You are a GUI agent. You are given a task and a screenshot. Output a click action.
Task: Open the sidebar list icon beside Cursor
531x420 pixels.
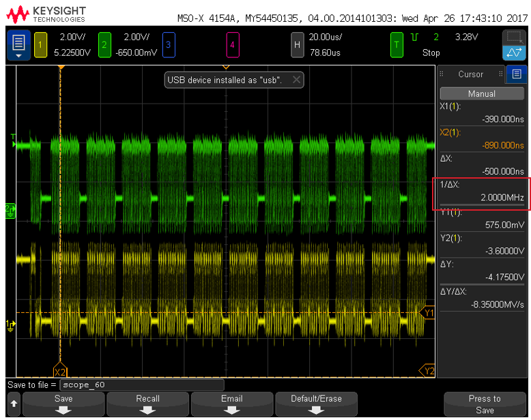coord(517,74)
